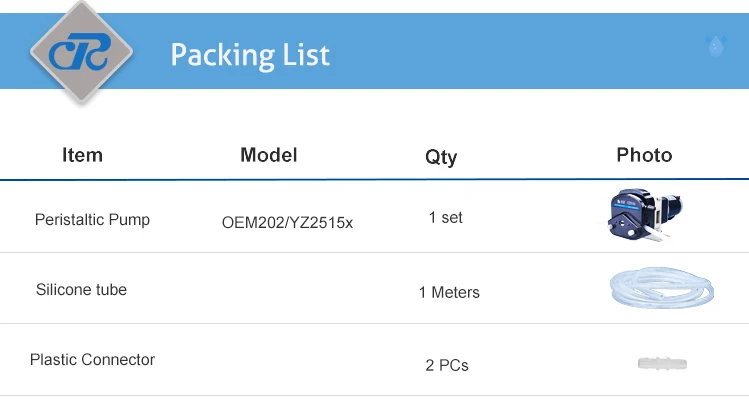Click the faint water droplet icon in banner

pyautogui.click(x=715, y=46)
